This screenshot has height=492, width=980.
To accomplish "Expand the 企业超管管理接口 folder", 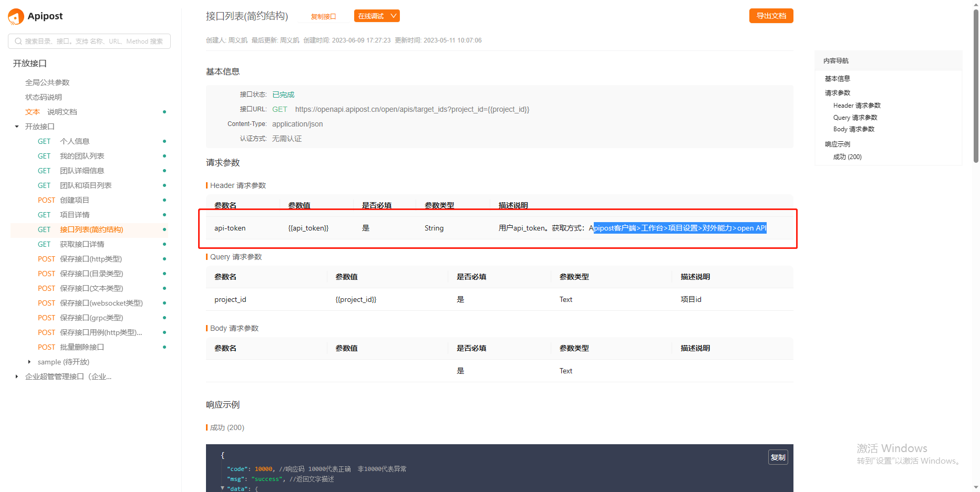I will click(x=17, y=376).
